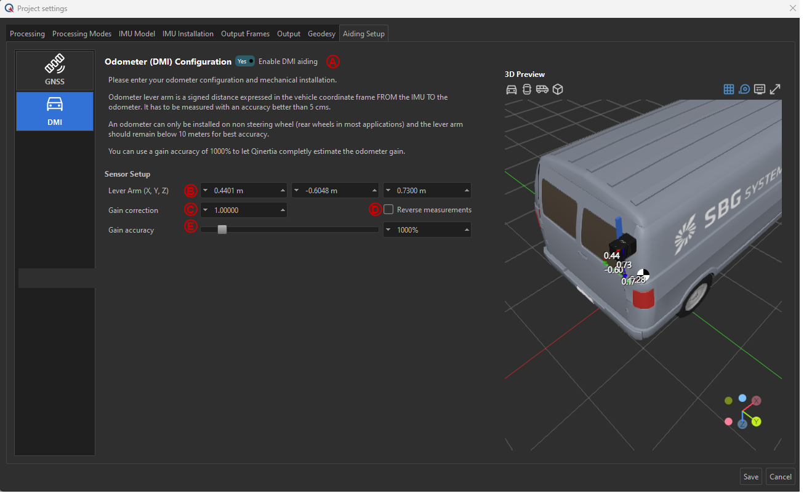Open the Geodesy tab
812x504 pixels.
click(x=321, y=33)
